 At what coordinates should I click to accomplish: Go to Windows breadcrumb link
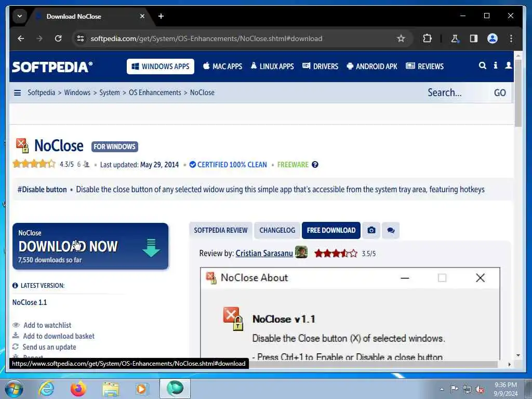[x=77, y=92]
